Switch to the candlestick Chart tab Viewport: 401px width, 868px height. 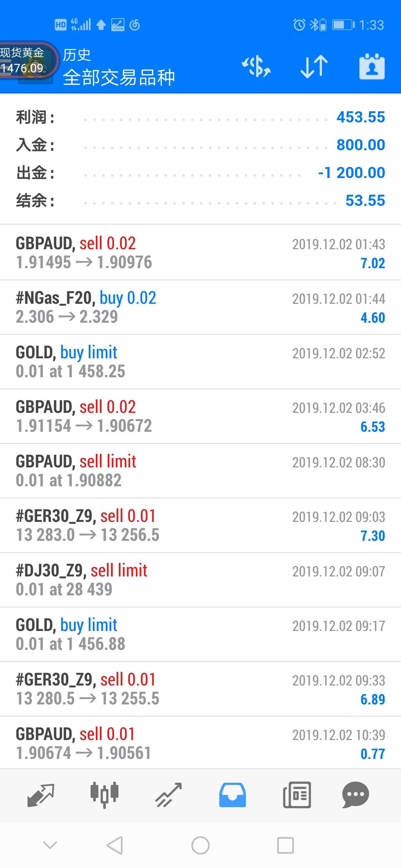pyautogui.click(x=104, y=795)
